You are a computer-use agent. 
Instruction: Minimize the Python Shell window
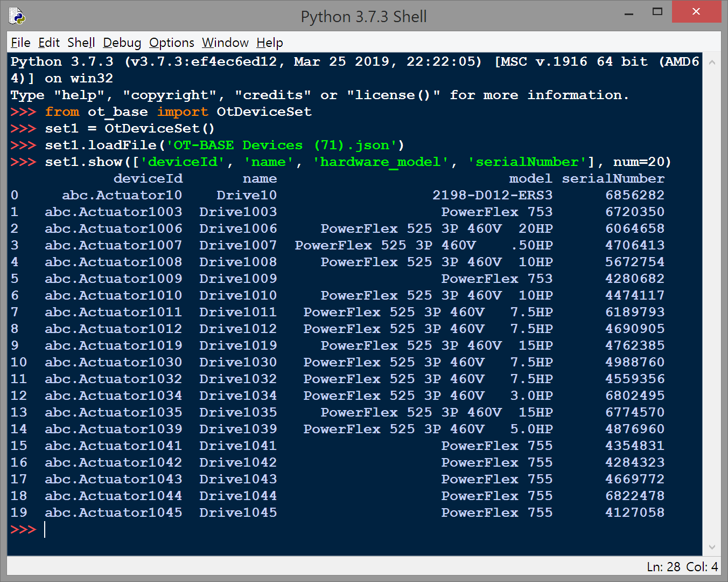(629, 12)
